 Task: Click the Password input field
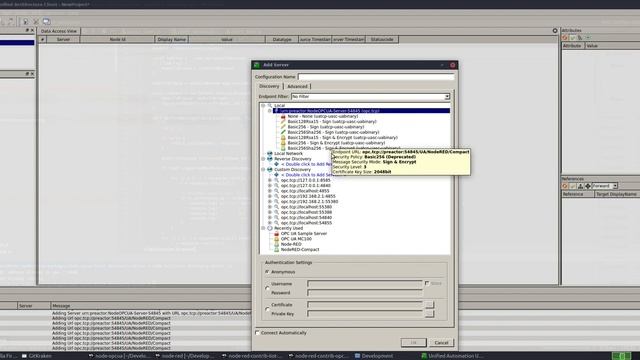coord(365,293)
